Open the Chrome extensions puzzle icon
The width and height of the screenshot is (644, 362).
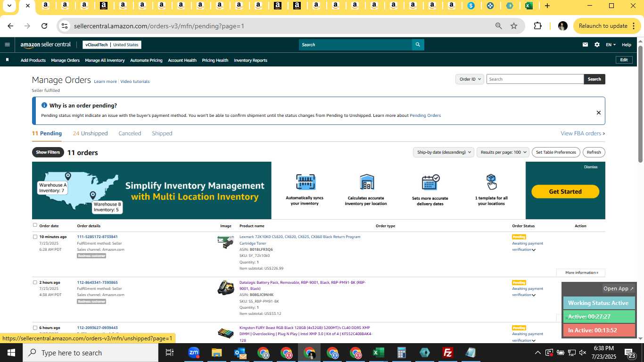[x=537, y=26]
